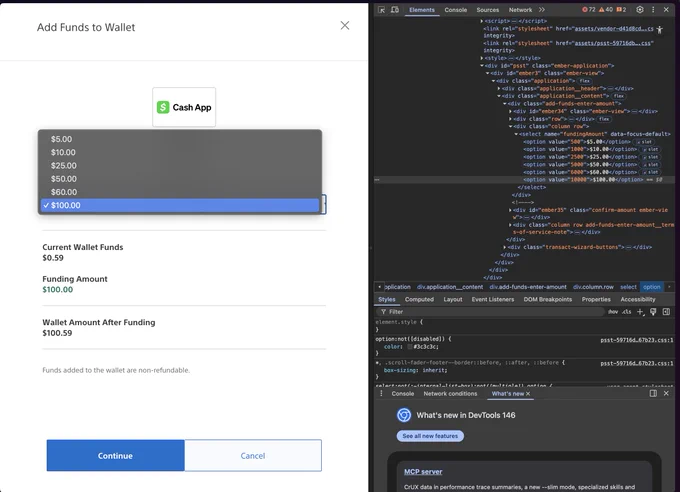Toggle the :hov element state button
This screenshot has width=680, height=492.
point(613,312)
